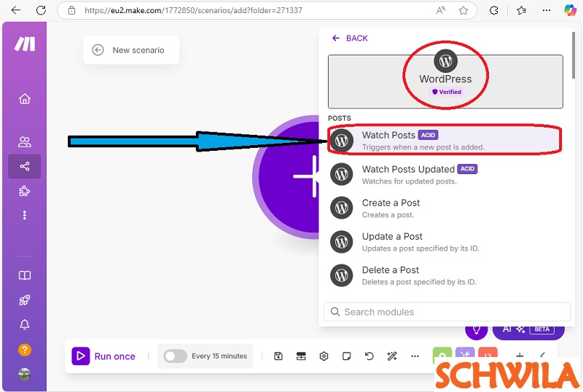Image resolution: width=583 pixels, height=392 pixels.
Task: Click in the Search modules field
Action: coord(447,312)
